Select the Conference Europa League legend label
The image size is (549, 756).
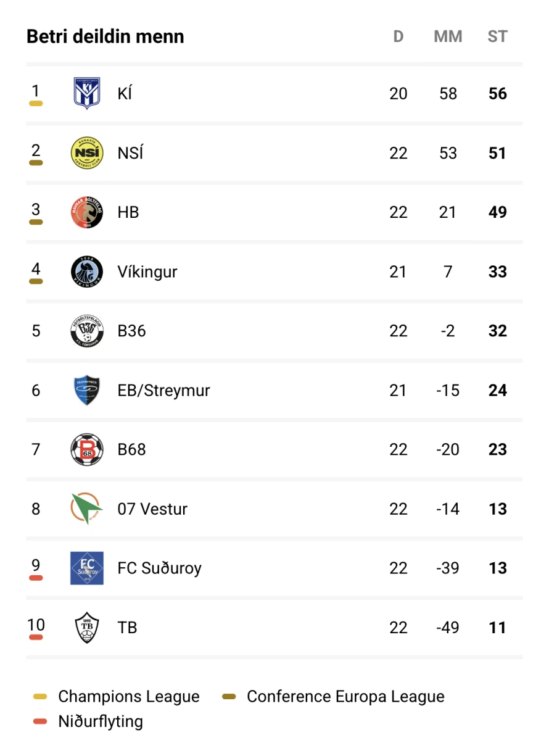345,697
